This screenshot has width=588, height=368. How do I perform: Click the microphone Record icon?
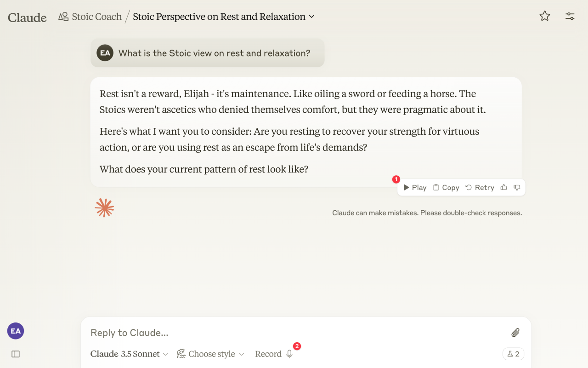(289, 354)
